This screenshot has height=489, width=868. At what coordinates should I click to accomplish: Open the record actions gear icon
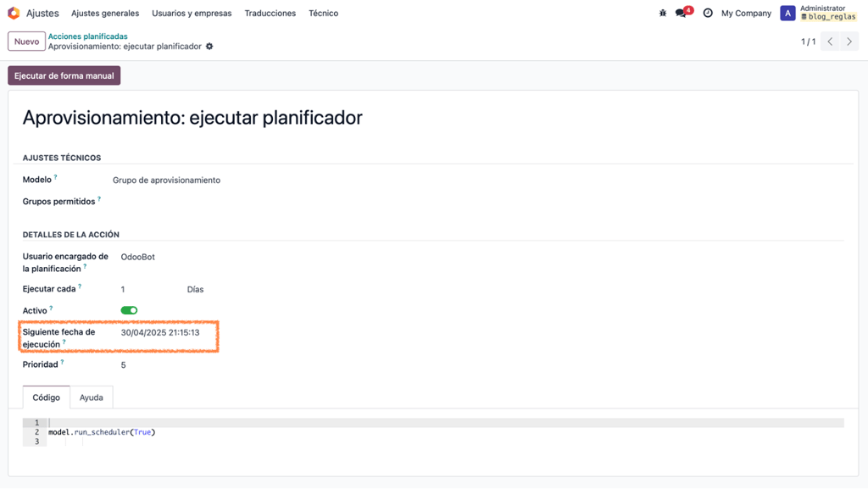pyautogui.click(x=209, y=47)
